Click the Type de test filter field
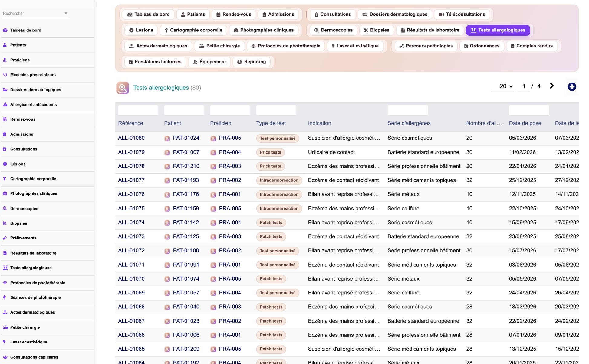Screen dimensions: 589x364 tap(276, 110)
